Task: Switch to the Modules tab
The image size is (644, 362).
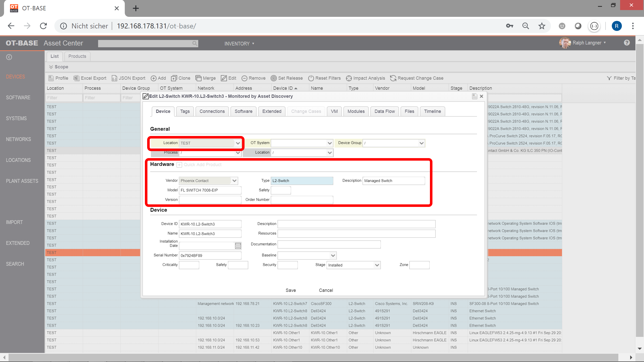Action: click(x=356, y=111)
